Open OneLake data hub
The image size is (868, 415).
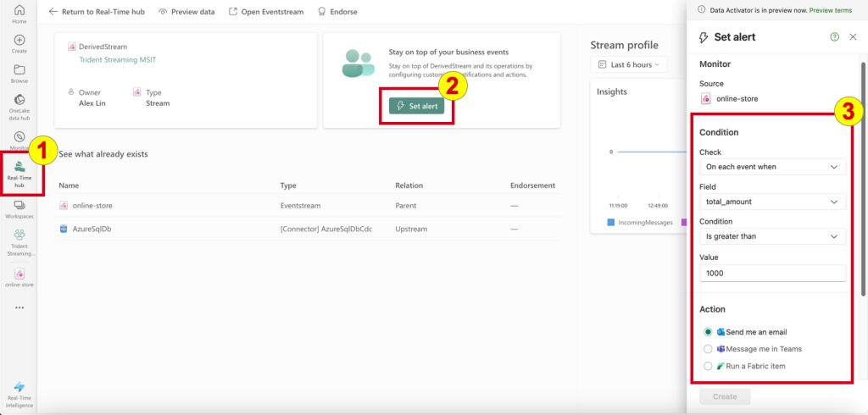[19, 108]
